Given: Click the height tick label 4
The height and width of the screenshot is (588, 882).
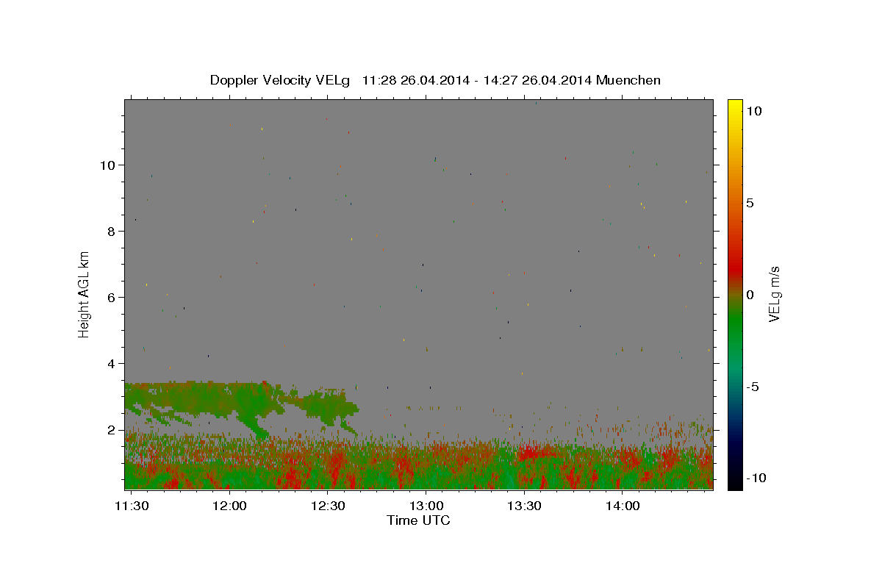Looking at the screenshot, I should pos(112,364).
